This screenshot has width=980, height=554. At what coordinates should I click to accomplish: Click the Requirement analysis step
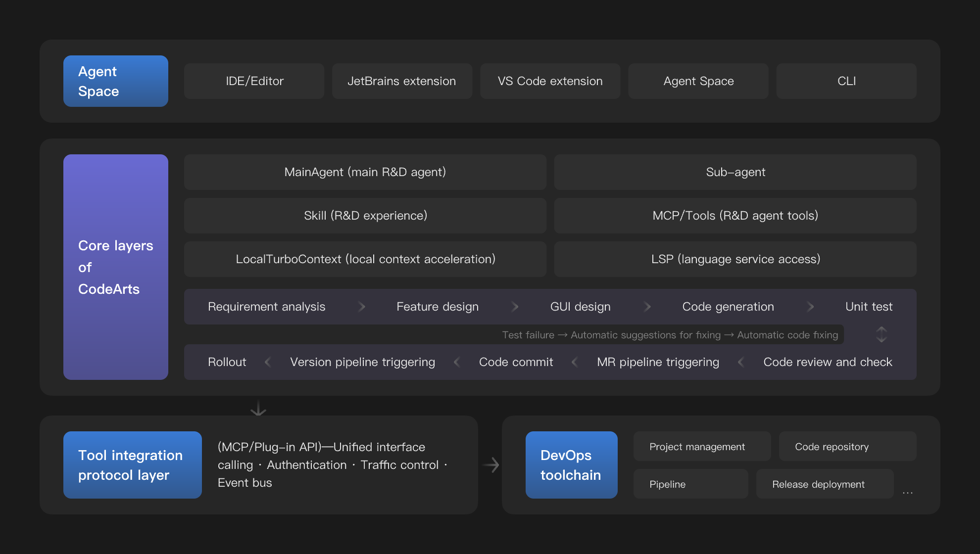pos(267,307)
